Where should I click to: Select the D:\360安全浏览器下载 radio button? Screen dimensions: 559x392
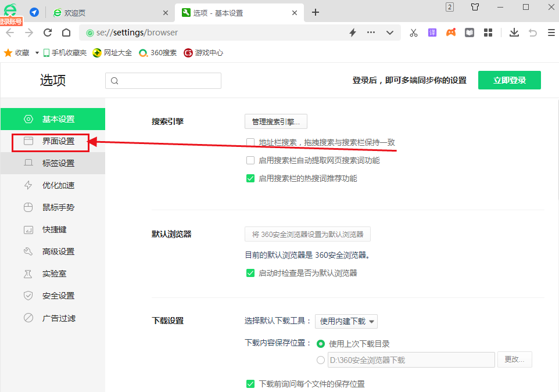(x=321, y=360)
